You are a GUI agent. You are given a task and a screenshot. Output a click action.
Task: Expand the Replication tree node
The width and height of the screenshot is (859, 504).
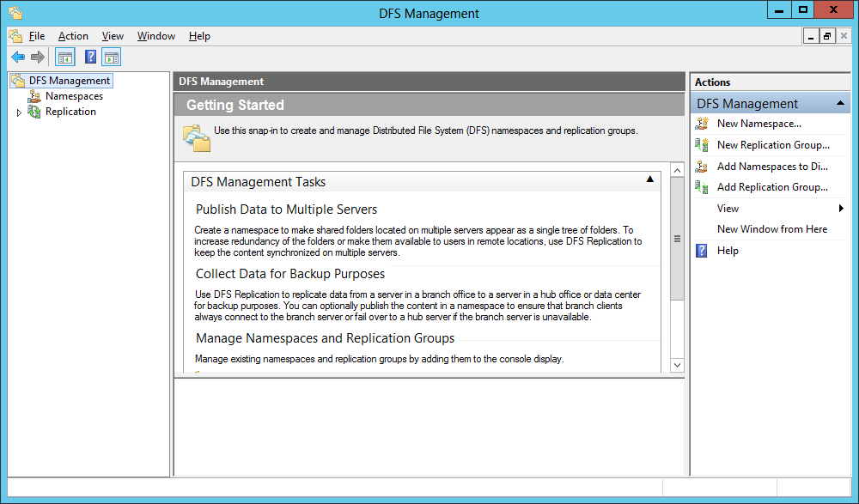point(19,112)
